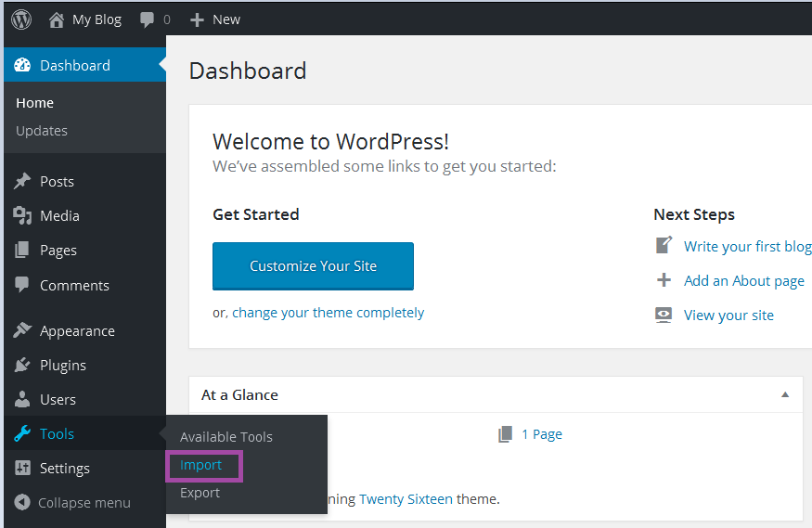Image resolution: width=812 pixels, height=528 pixels.
Task: Click the Users person icon
Action: pyautogui.click(x=22, y=399)
